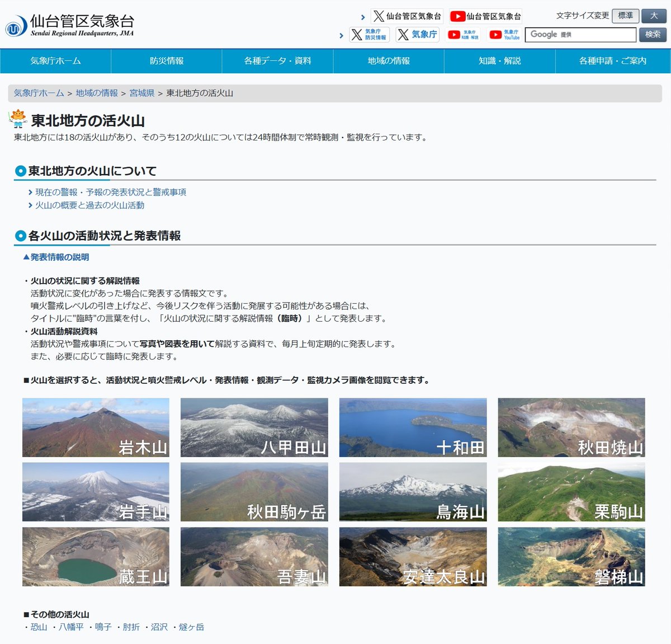Select the 標準 text size option

[626, 16]
